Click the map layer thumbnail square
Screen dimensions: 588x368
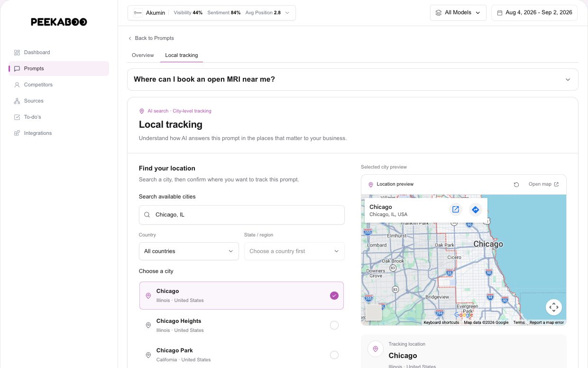(374, 312)
